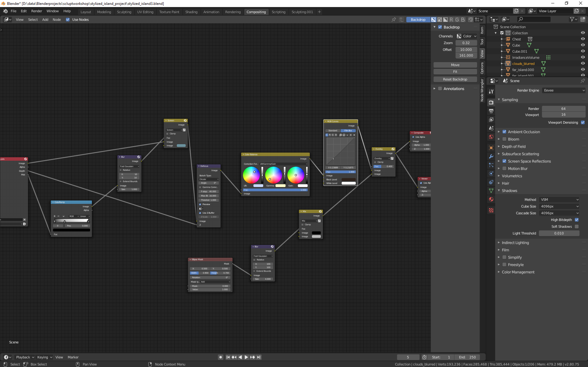Click the RGB Curves White Level swatch
This screenshot has width=588, height=367.
click(x=349, y=183)
